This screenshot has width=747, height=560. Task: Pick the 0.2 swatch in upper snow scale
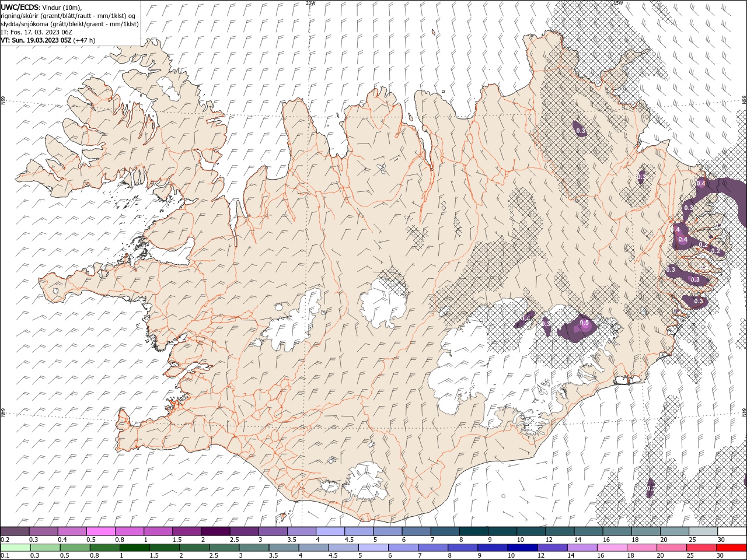click(15, 531)
